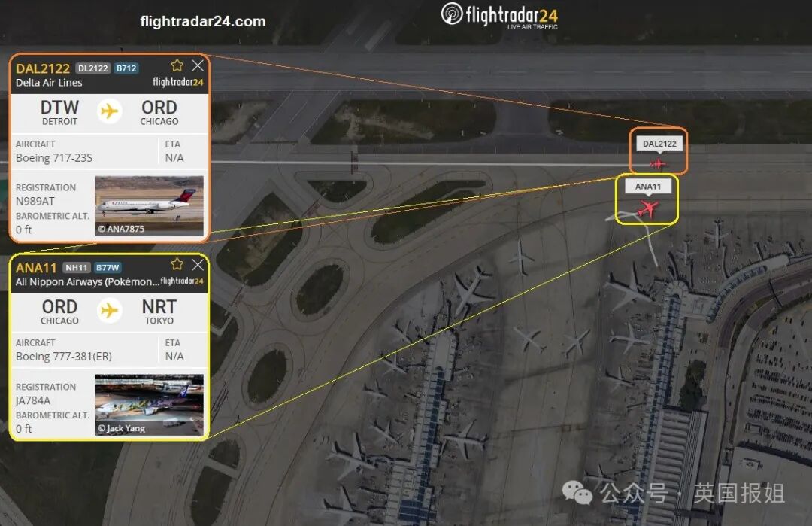
Task: Click the B77W aircraft type badge
Action: tap(108, 267)
